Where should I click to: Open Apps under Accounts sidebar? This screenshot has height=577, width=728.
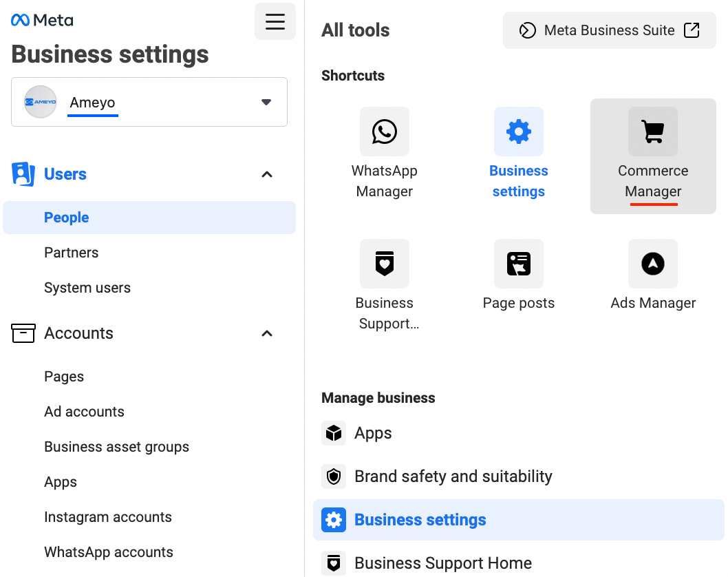(x=61, y=482)
